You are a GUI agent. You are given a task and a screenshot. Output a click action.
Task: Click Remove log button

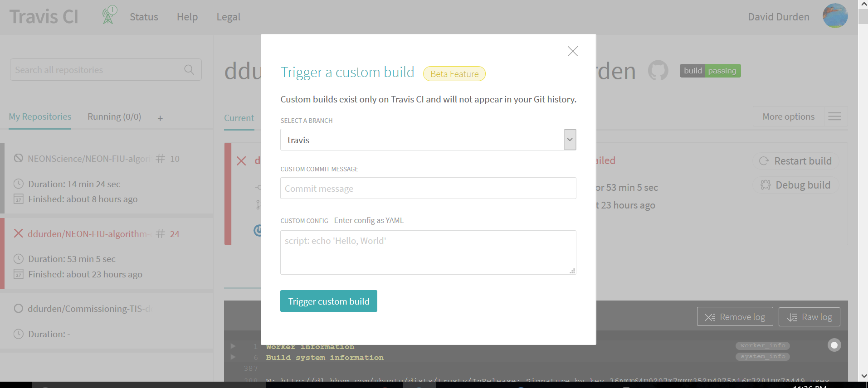(x=735, y=317)
